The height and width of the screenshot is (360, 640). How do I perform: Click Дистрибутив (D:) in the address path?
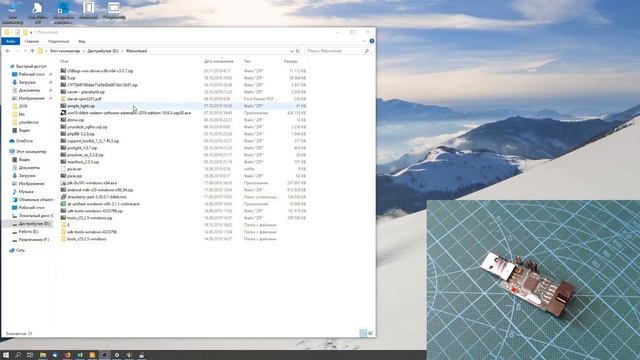point(103,51)
